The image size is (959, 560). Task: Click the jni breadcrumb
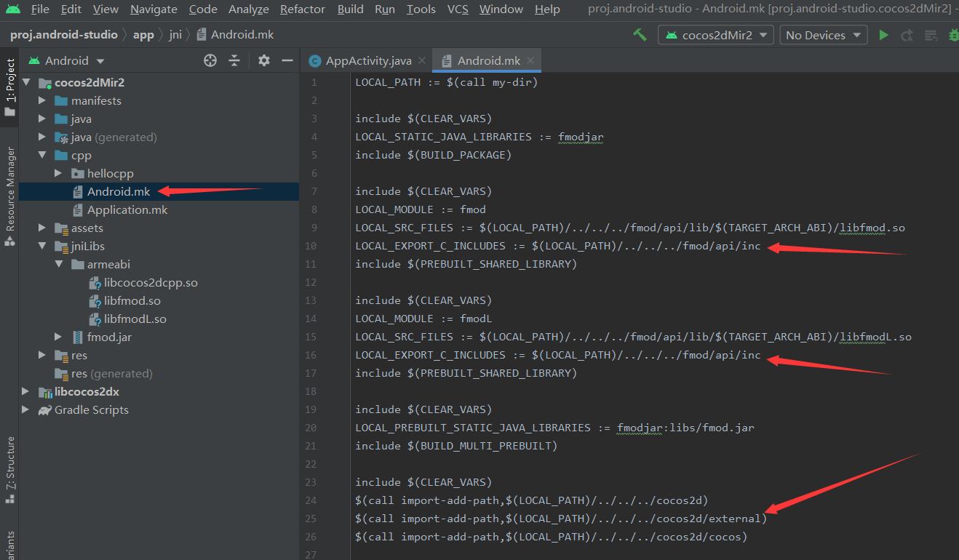175,35
